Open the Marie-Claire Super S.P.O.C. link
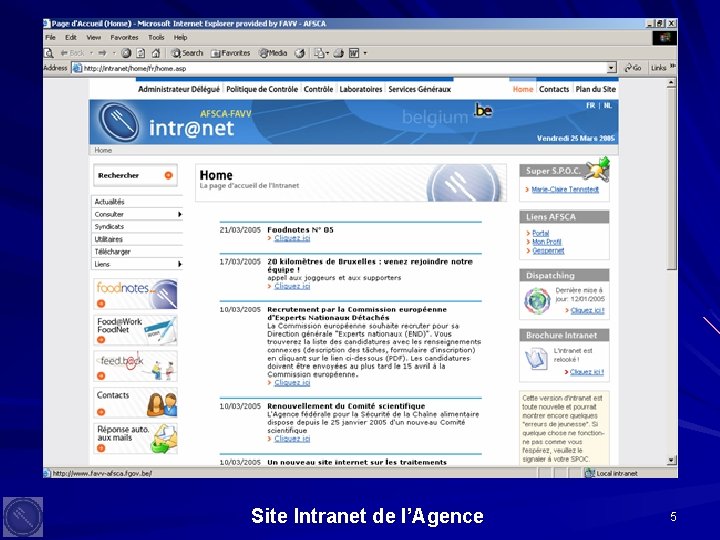This screenshot has height=540, width=720. 565,189
